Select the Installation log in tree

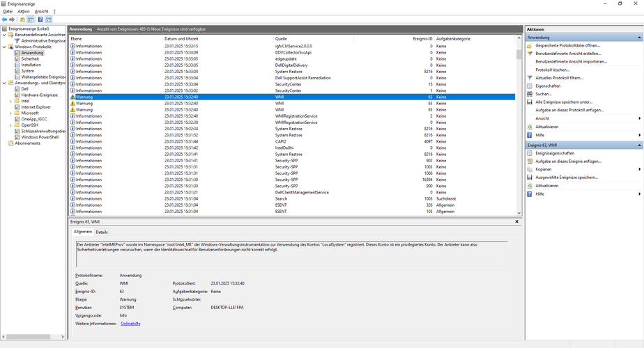pos(31,65)
